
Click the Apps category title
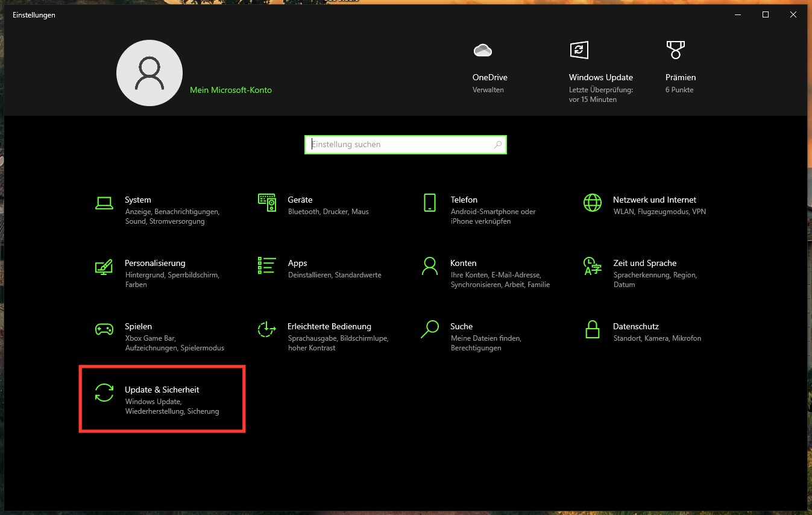tap(298, 263)
